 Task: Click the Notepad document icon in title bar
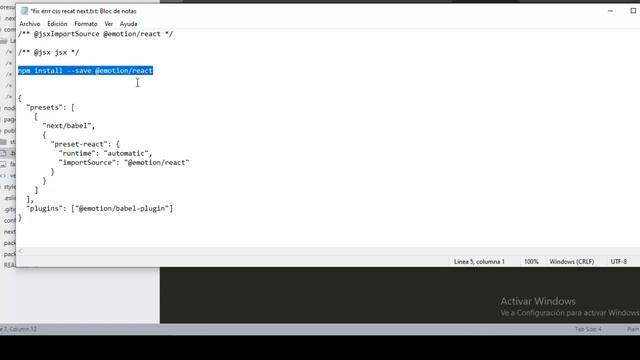[x=24, y=11]
